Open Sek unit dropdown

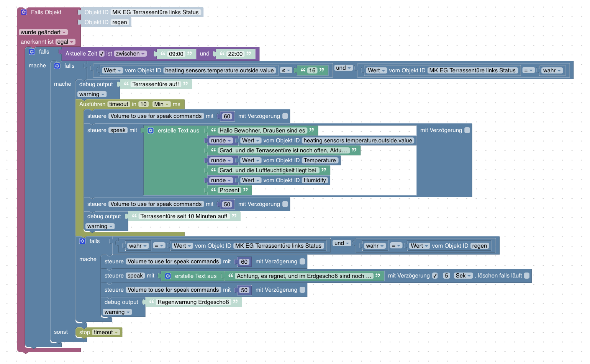click(x=463, y=276)
